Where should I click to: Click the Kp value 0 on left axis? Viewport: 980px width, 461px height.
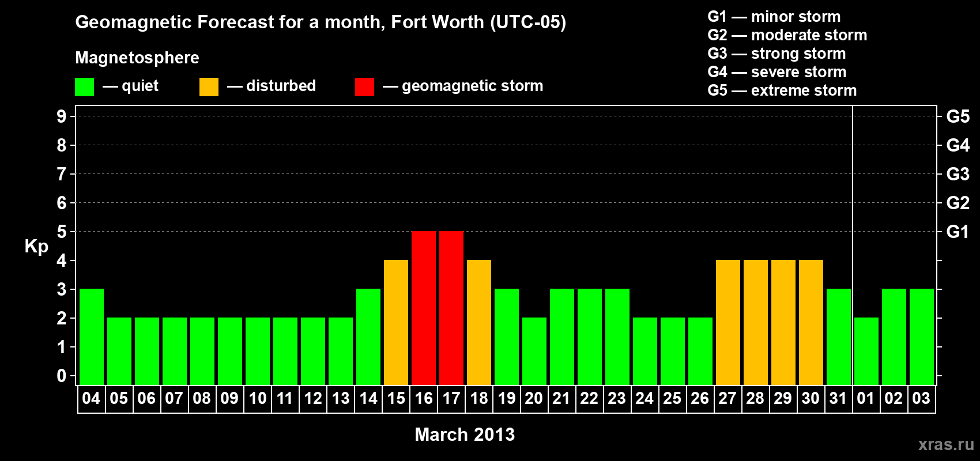(62, 376)
